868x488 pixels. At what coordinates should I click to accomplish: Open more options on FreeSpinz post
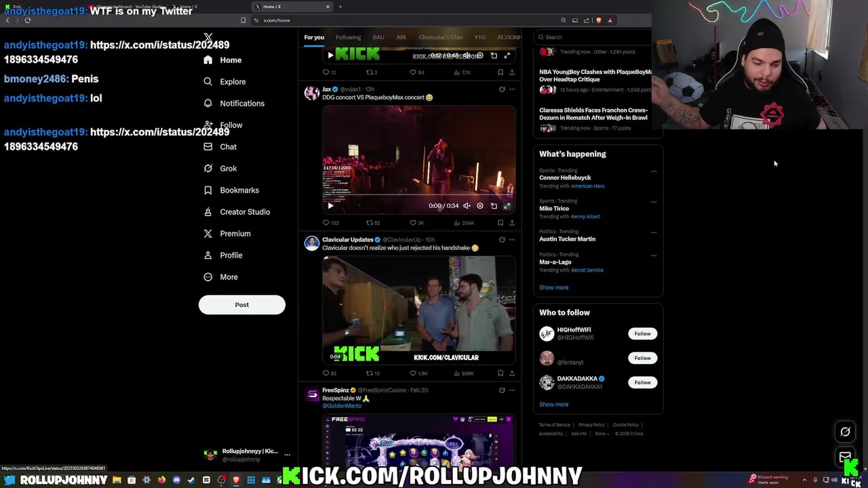coord(512,390)
